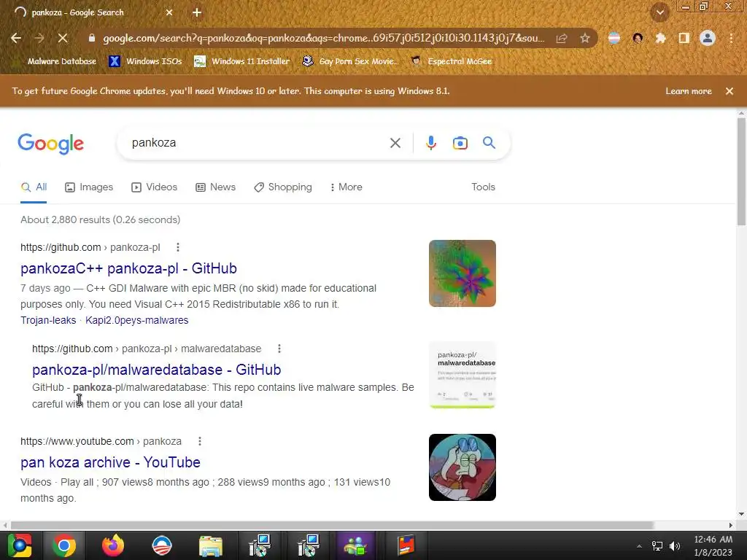Clear the search query with X
The image size is (747, 560).
click(x=395, y=143)
